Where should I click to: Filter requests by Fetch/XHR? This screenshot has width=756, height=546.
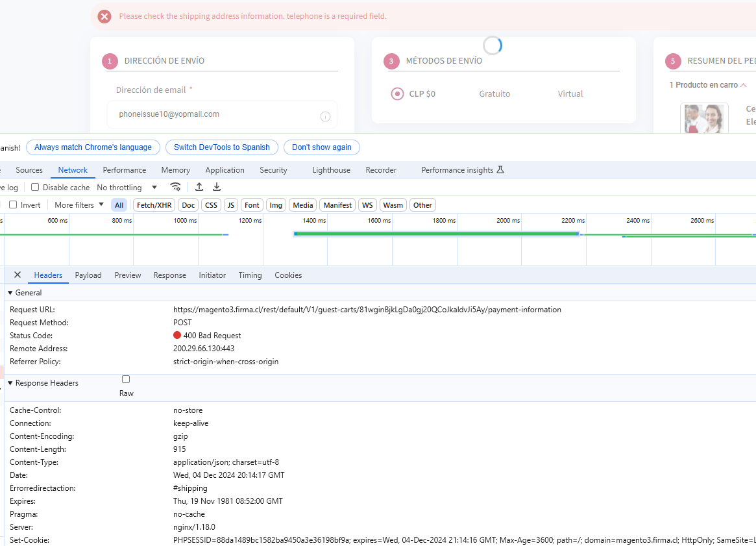click(x=153, y=205)
